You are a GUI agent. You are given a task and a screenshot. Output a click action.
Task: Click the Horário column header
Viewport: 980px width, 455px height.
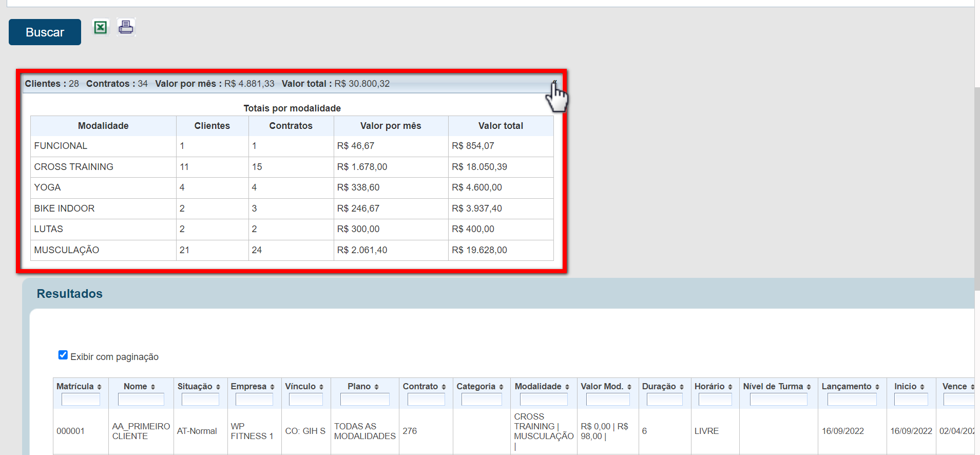pos(709,387)
